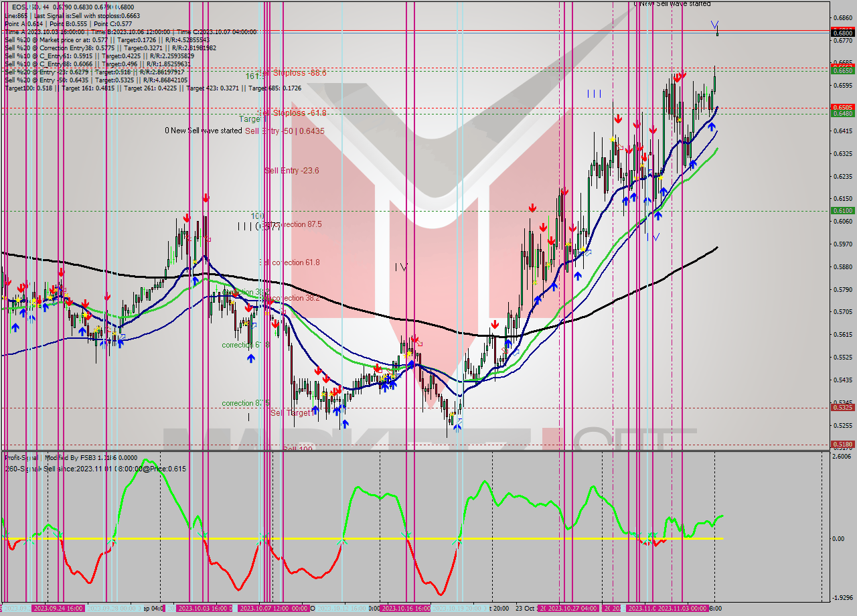The height and width of the screenshot is (616, 857).
Task: Select the 2023.11.03 00:00 date marker
Action: pyautogui.click(x=682, y=608)
